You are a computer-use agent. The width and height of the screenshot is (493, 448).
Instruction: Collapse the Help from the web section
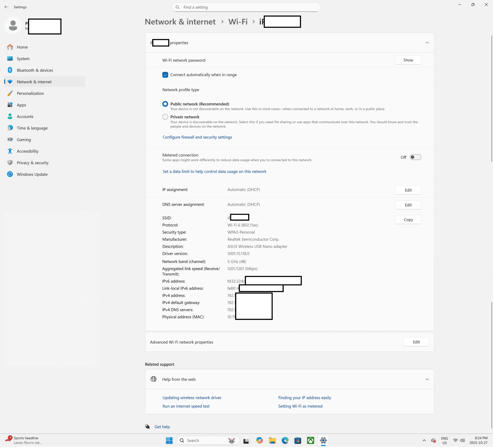click(x=427, y=379)
